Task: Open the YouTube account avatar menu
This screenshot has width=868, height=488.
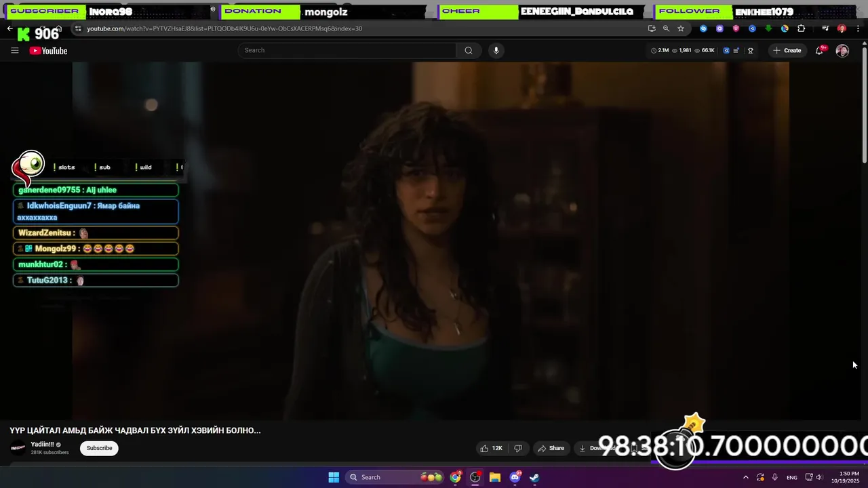Action: click(x=842, y=51)
